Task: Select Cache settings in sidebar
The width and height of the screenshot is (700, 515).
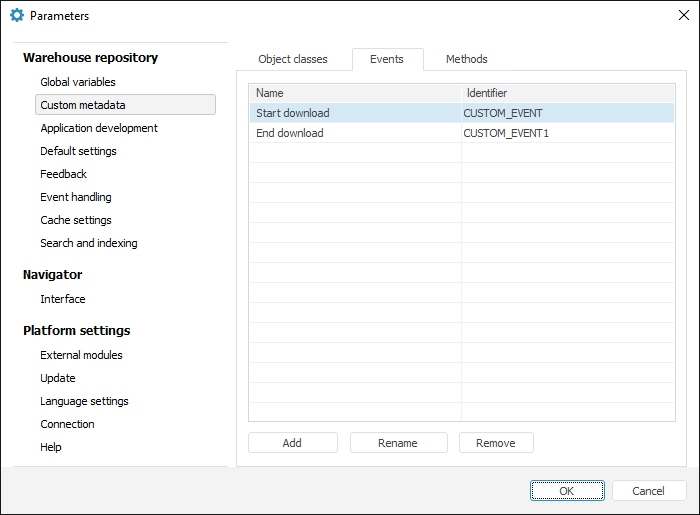Action: coord(76,220)
